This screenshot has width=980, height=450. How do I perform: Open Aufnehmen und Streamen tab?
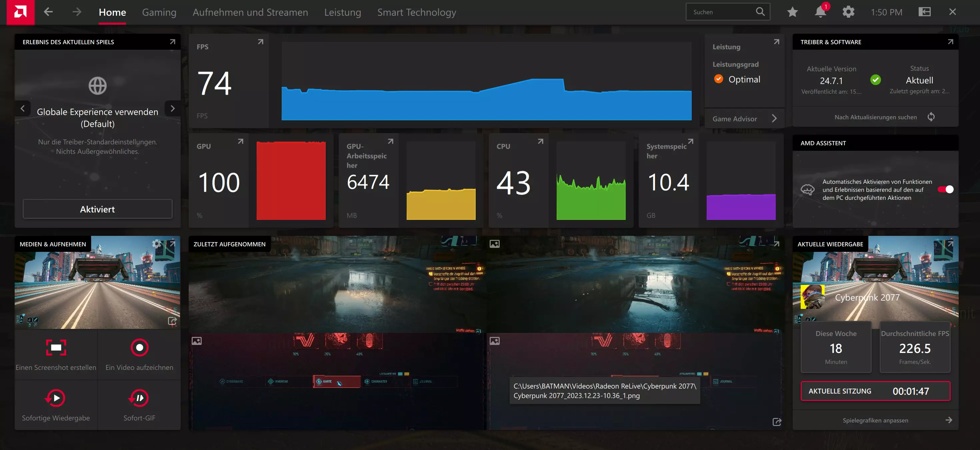coord(250,12)
